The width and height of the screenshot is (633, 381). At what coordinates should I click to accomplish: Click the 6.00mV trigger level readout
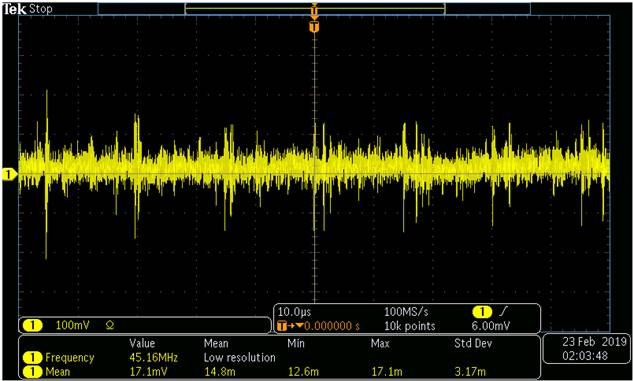click(x=491, y=326)
